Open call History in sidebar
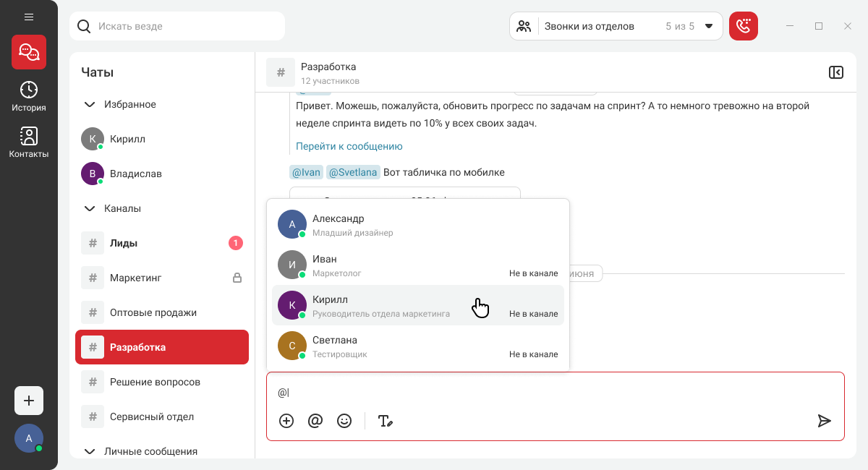This screenshot has height=470, width=868. [x=29, y=96]
